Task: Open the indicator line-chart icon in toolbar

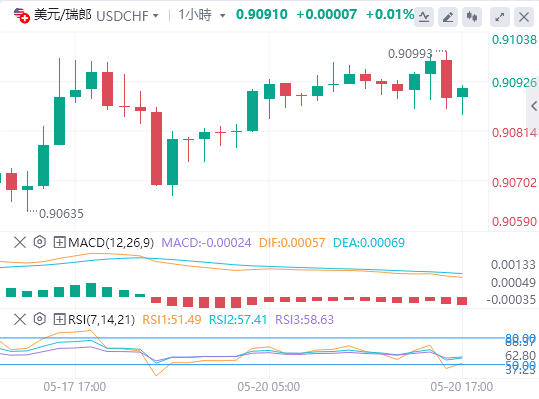Action: [x=424, y=16]
